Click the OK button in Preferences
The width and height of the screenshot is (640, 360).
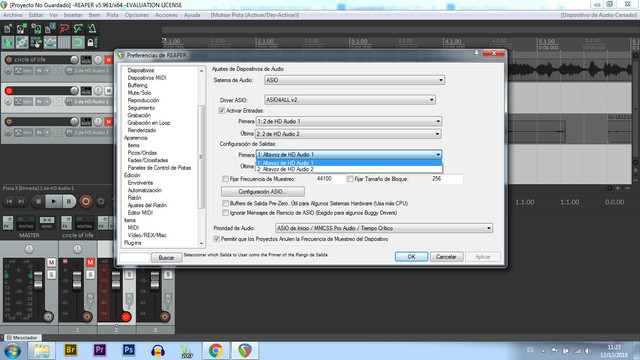411,257
